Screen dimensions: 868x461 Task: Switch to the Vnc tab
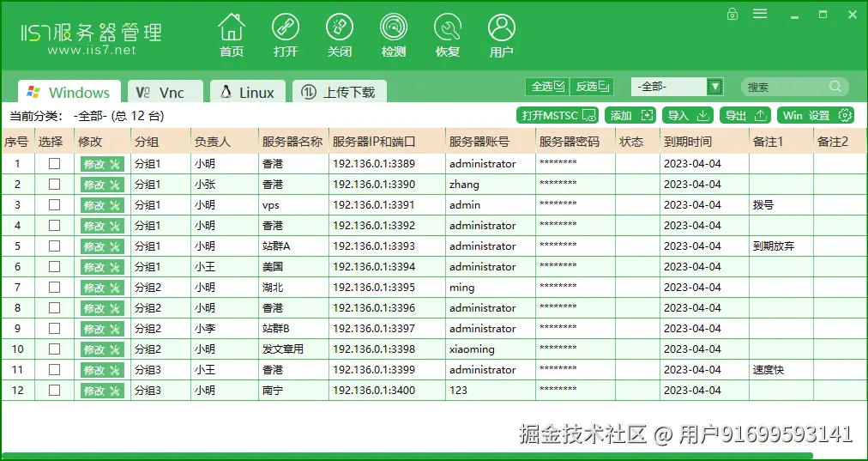pos(166,92)
